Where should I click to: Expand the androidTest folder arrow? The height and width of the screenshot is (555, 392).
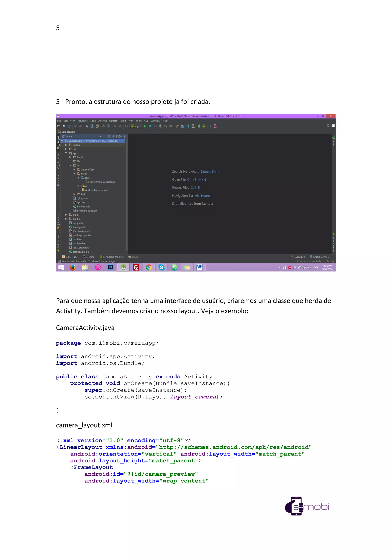(74, 169)
